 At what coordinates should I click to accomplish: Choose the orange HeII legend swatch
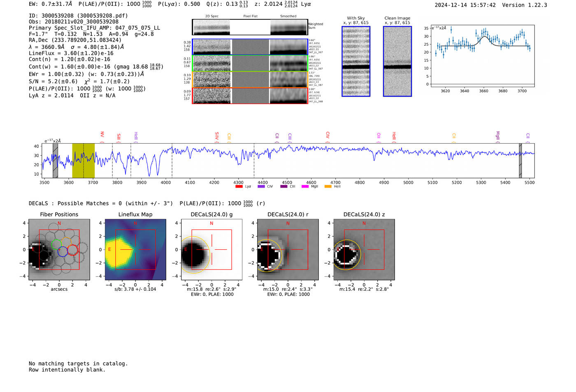(328, 186)
